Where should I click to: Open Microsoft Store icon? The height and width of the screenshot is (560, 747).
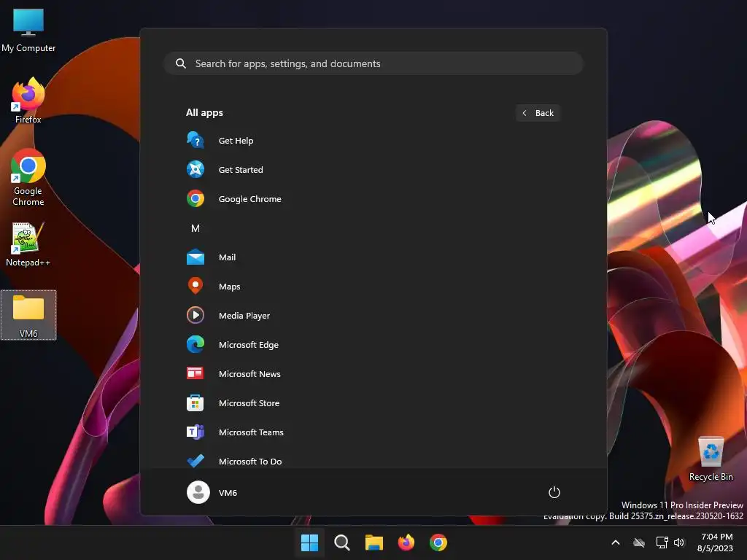[196, 402]
